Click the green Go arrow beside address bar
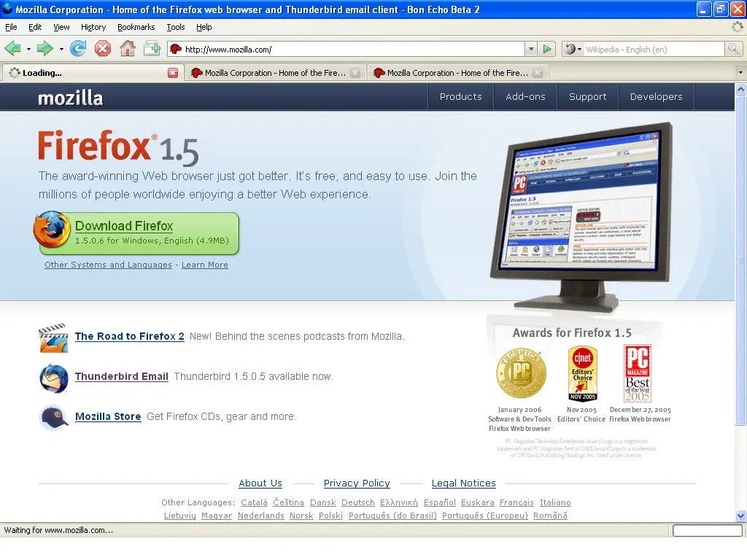Screen dimensions: 747x560 coord(547,49)
